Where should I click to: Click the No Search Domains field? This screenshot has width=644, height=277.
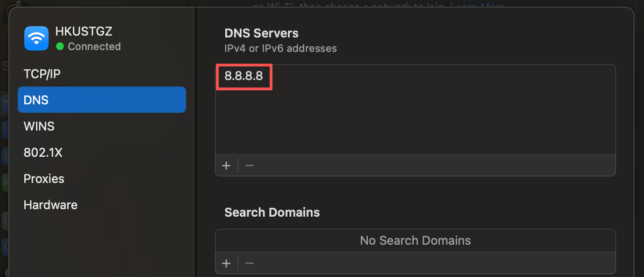(x=415, y=240)
